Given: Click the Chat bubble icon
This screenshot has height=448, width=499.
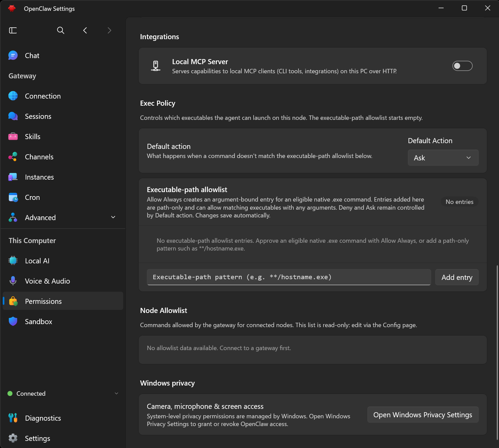Looking at the screenshot, I should (x=13, y=55).
